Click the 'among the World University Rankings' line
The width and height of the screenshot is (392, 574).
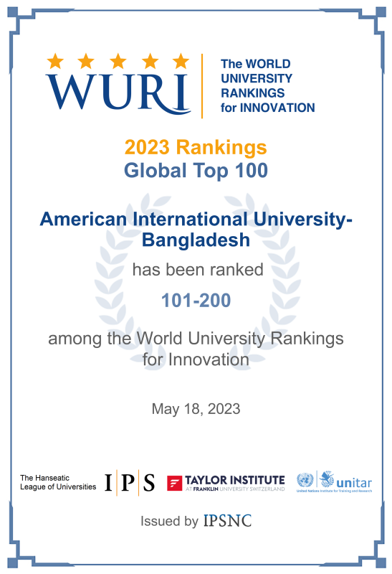click(x=196, y=338)
